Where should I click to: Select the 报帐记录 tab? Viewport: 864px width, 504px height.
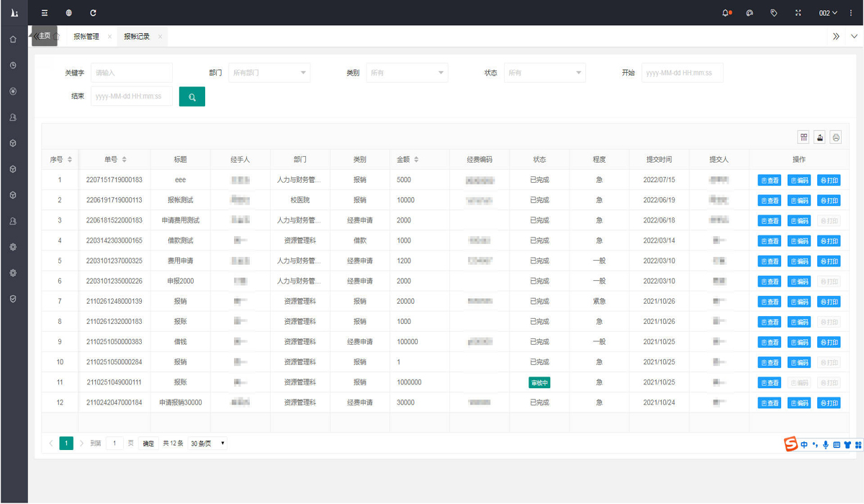pos(137,37)
